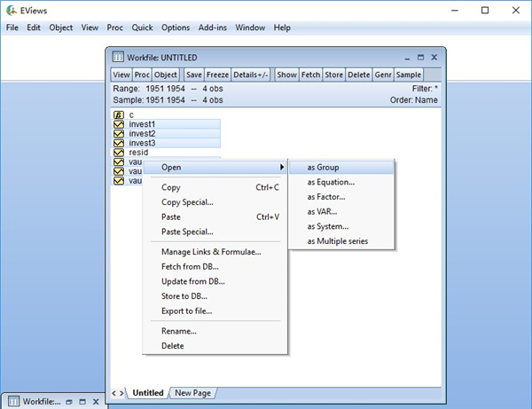Click the workfile window icon

tap(118, 57)
